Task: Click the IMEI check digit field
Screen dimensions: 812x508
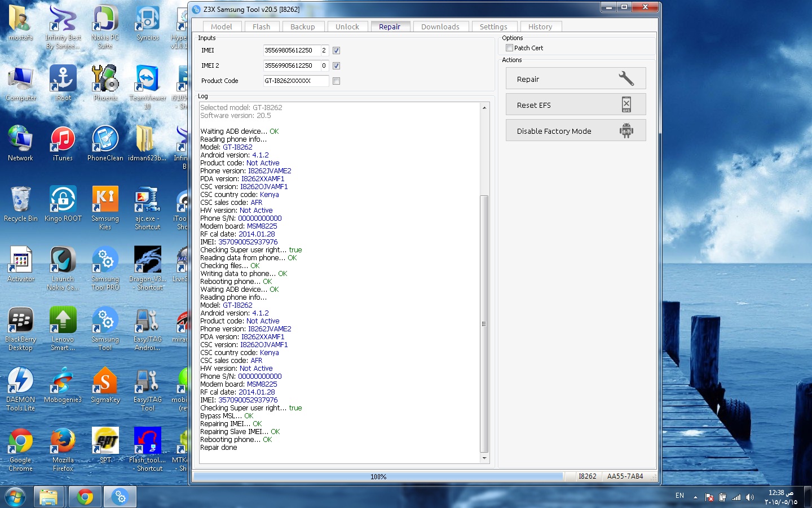Action: pos(324,50)
